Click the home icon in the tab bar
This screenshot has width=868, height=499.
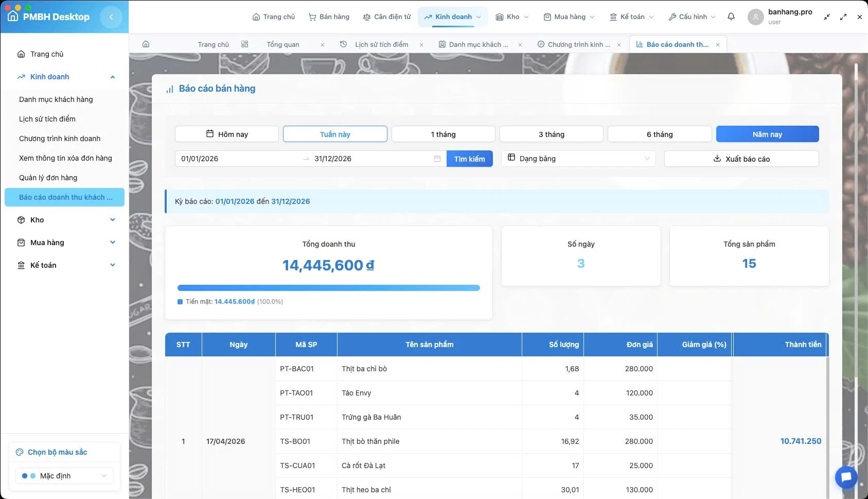pyautogui.click(x=146, y=44)
